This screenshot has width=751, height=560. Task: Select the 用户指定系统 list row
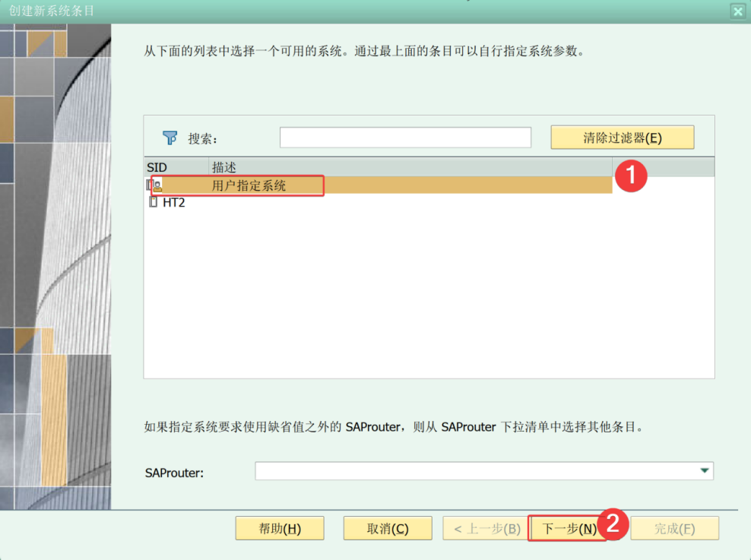pyautogui.click(x=379, y=185)
